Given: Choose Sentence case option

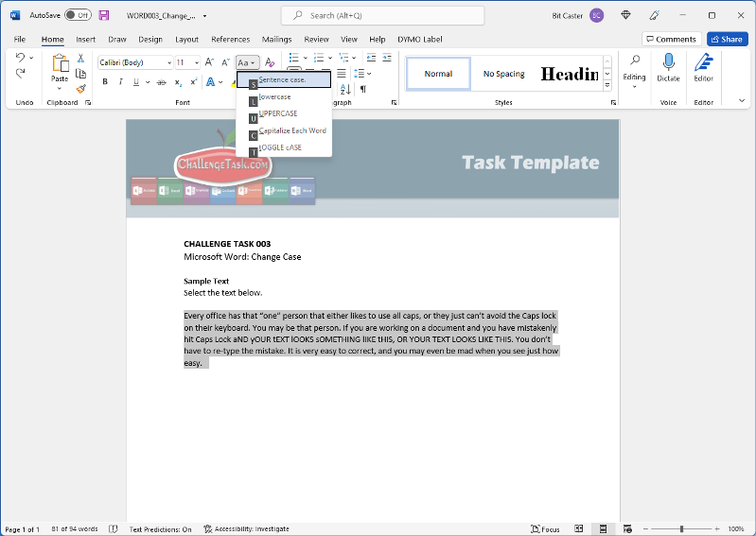Looking at the screenshot, I should (x=284, y=79).
